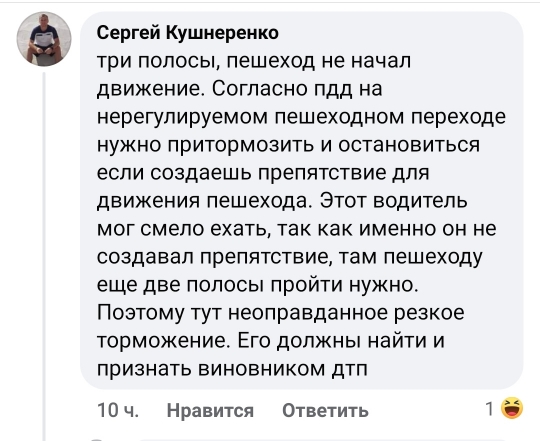540x441 pixels.
Task: Click the vertical reply thread line
Action: tap(44, 256)
